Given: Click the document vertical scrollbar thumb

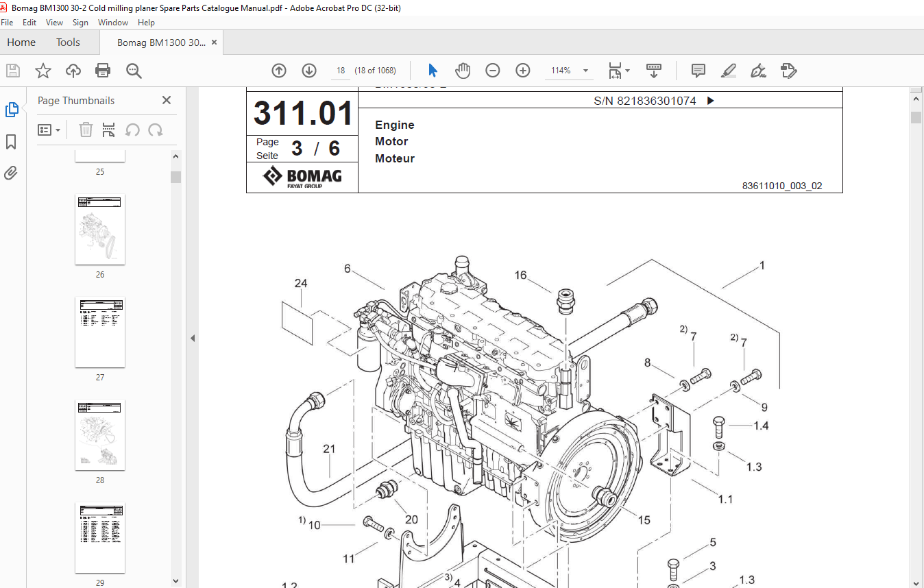Looking at the screenshot, I should [x=916, y=117].
